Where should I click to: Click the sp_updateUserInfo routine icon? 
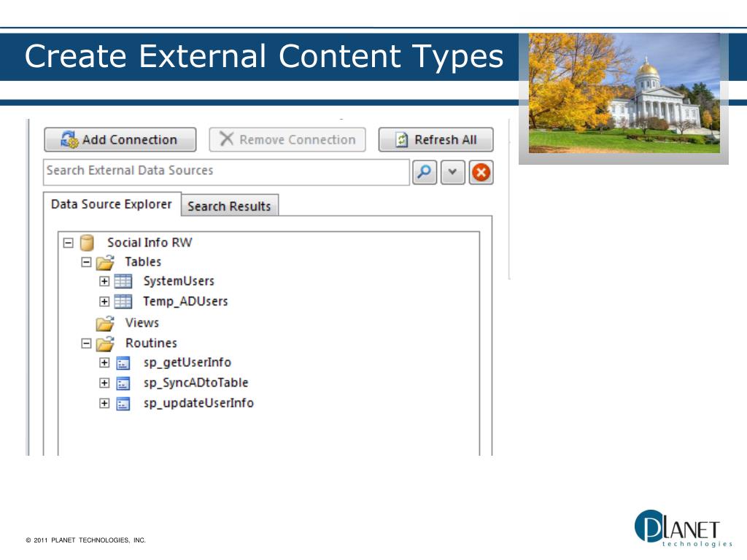(123, 404)
